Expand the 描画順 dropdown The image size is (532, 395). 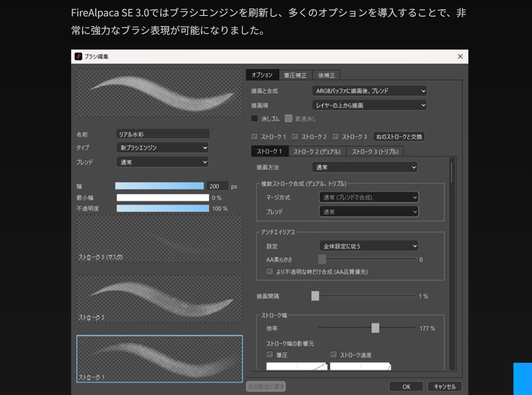click(369, 105)
